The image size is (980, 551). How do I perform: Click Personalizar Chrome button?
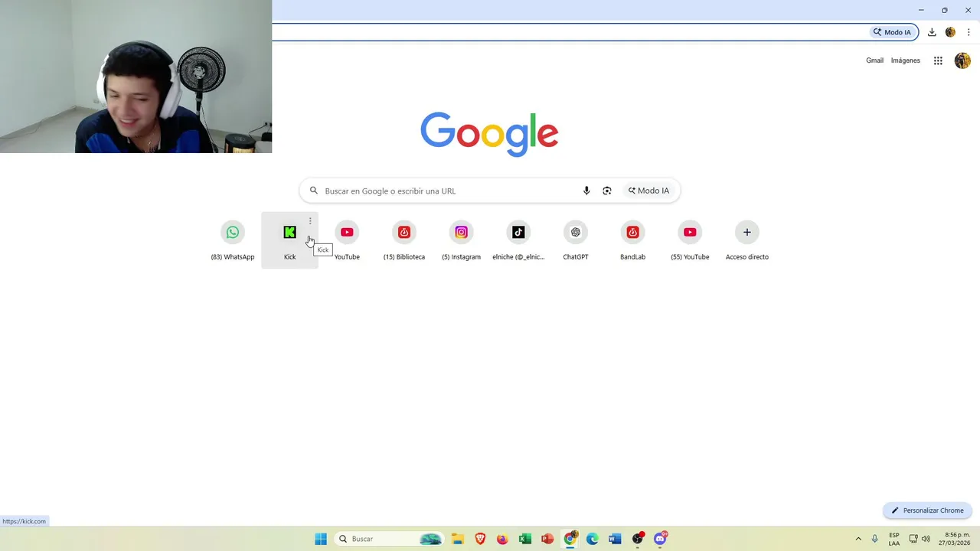(927, 510)
